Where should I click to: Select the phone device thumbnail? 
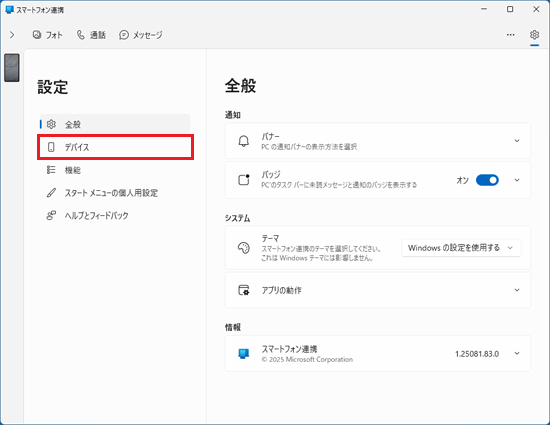[12, 68]
